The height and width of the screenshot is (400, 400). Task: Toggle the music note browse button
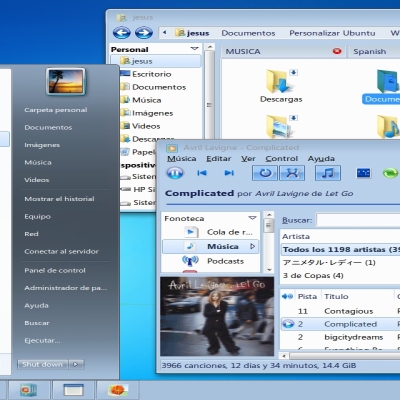coord(328,173)
